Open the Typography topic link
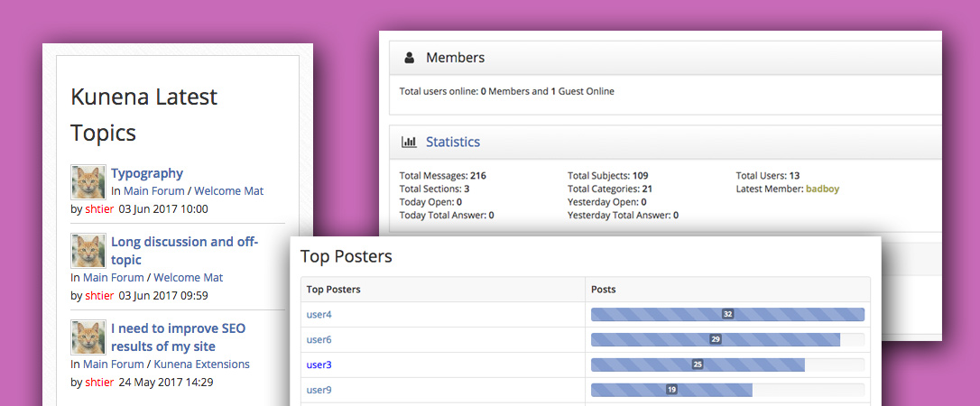The image size is (980, 406). tap(147, 173)
